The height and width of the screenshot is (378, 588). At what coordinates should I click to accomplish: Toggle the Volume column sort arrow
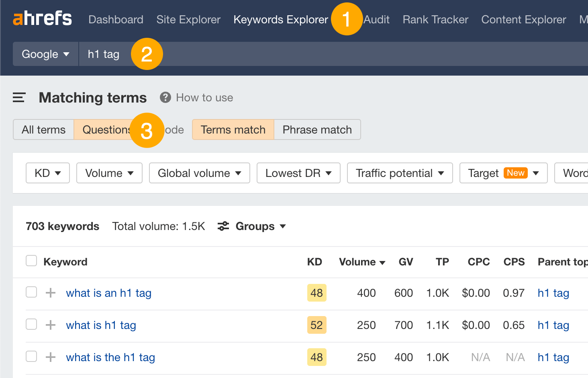[382, 262]
